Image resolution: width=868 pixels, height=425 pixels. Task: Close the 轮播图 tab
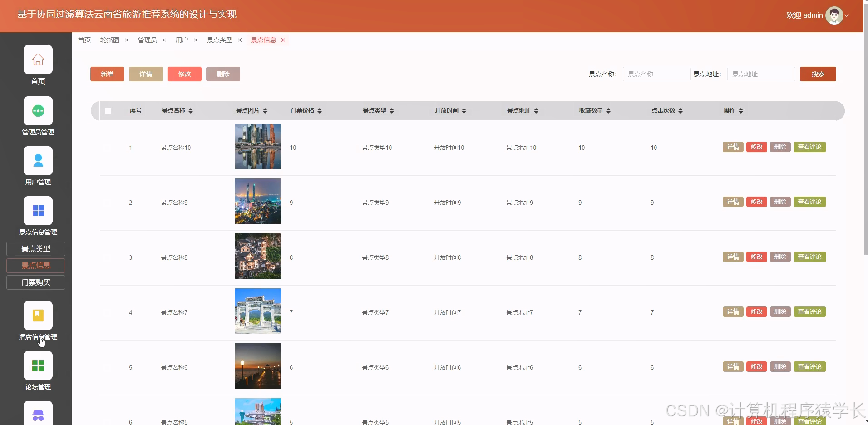pyautogui.click(x=127, y=40)
